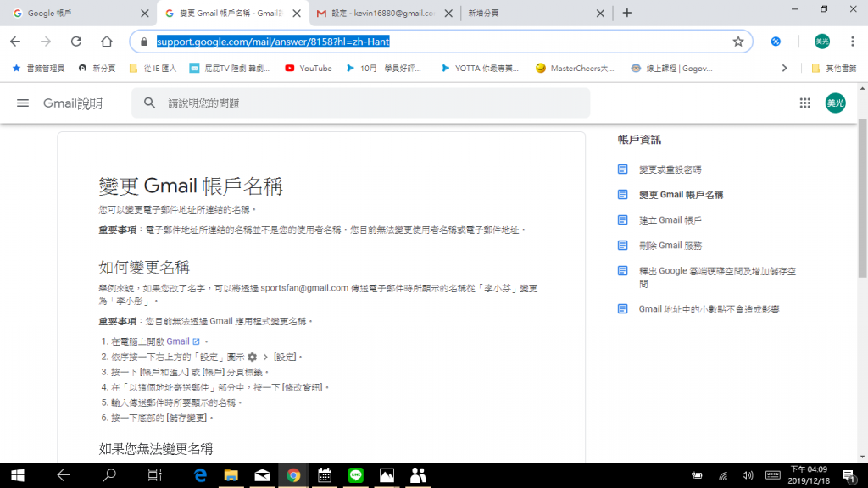The height and width of the screenshot is (488, 868).
Task: Open the 變更或重設密碼 help article
Action: tap(670, 169)
